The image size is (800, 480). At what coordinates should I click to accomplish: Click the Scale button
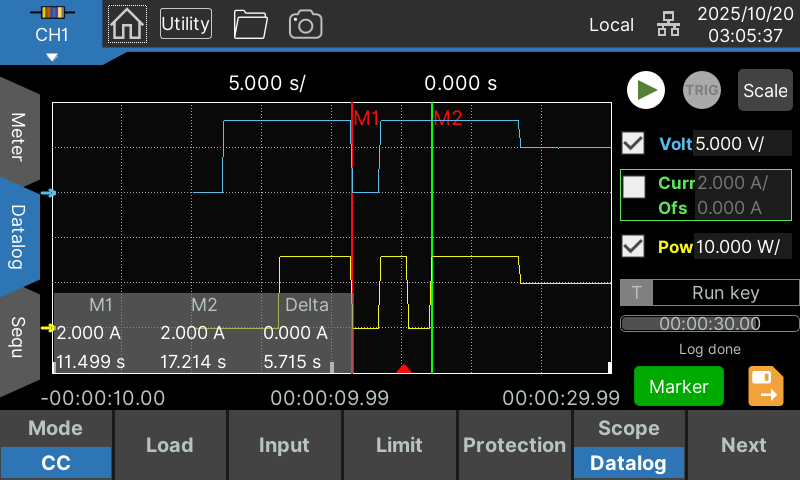click(x=765, y=90)
